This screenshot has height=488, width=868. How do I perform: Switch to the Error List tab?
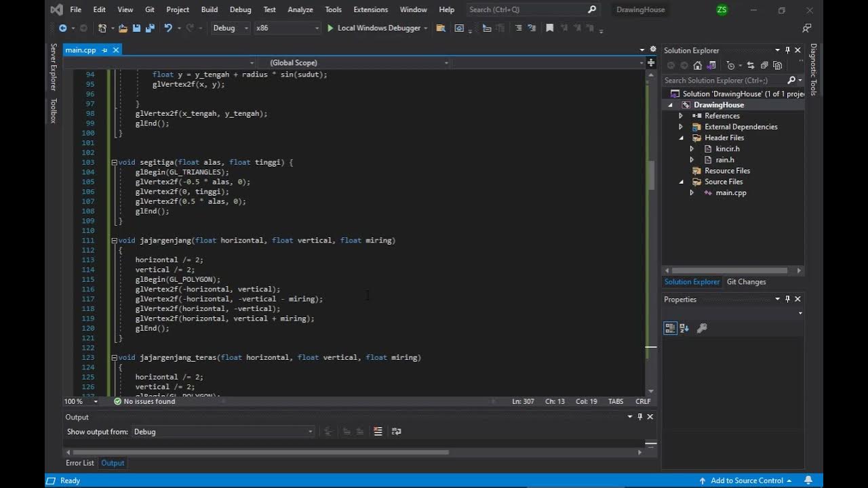pos(80,463)
